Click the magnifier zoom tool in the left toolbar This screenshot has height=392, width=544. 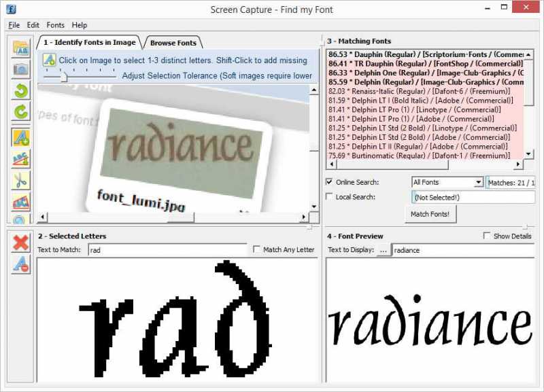coord(21,219)
